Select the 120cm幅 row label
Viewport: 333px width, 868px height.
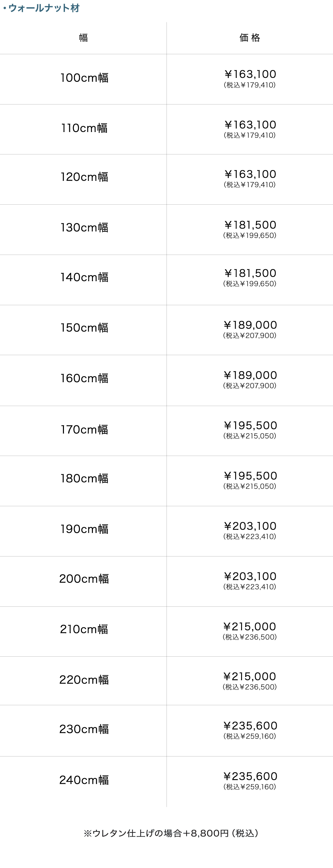[84, 177]
